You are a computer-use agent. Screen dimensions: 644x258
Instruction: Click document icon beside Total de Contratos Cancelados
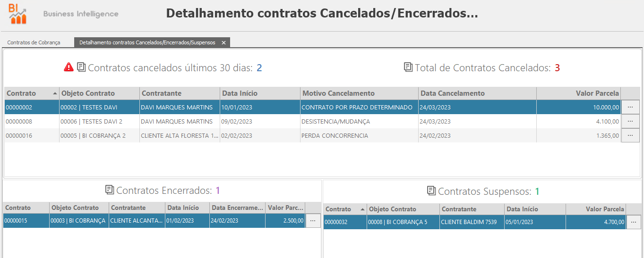(408, 67)
